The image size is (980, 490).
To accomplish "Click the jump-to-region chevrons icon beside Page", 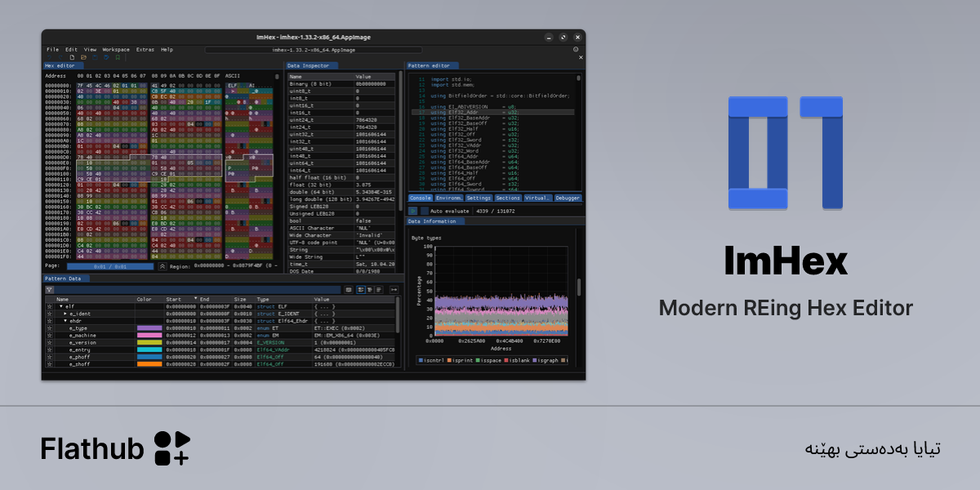I will pyautogui.click(x=162, y=266).
